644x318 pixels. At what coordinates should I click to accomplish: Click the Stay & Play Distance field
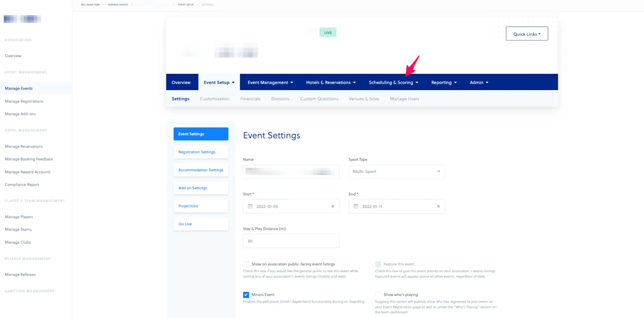tap(291, 241)
